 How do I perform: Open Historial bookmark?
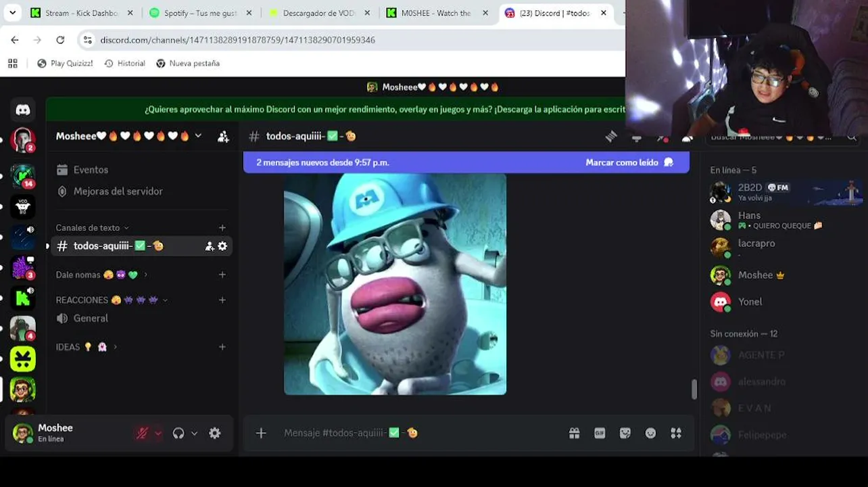[124, 64]
